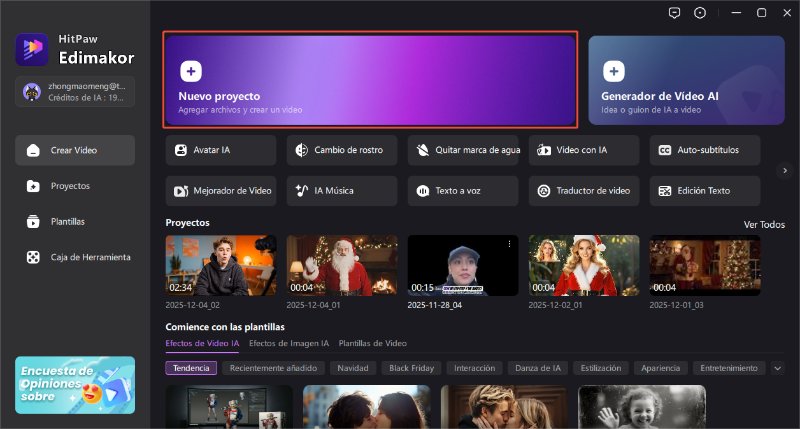Image resolution: width=800 pixels, height=429 pixels.
Task: Click the Edición Texto icon
Action: pos(665,191)
